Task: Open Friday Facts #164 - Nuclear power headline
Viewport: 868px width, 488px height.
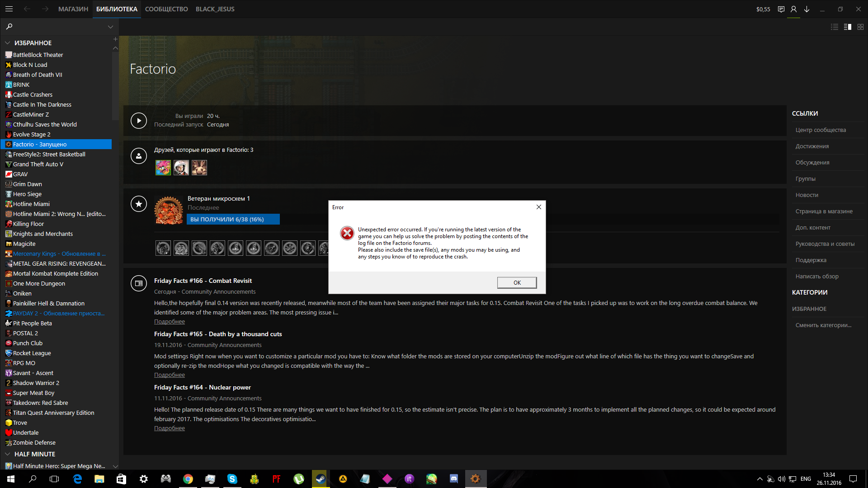Action: pos(203,387)
